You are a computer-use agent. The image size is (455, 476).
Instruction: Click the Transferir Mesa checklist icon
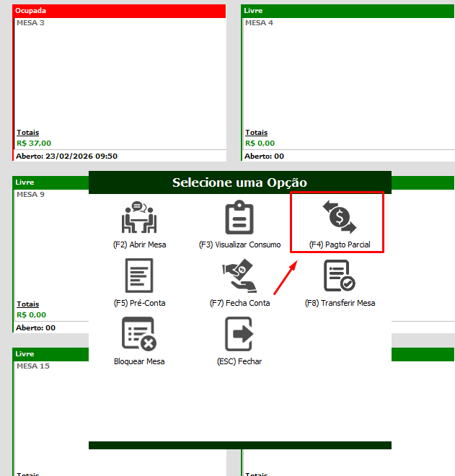[x=340, y=276]
